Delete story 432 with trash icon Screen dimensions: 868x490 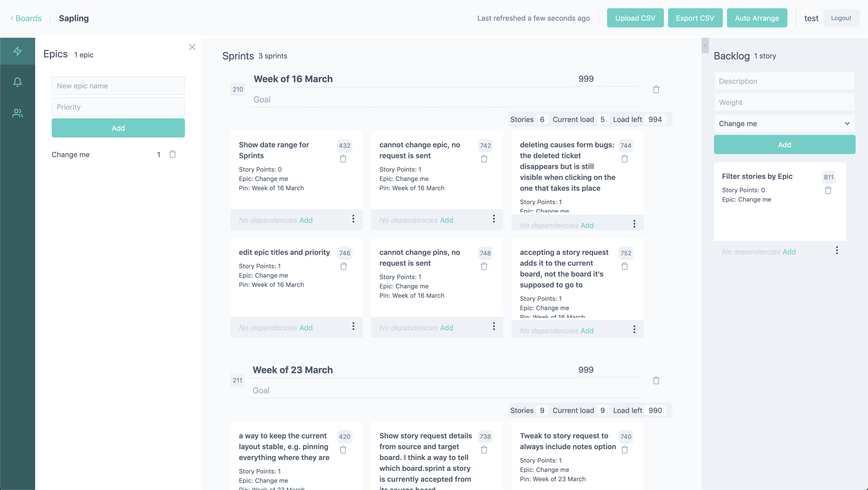[x=343, y=159]
